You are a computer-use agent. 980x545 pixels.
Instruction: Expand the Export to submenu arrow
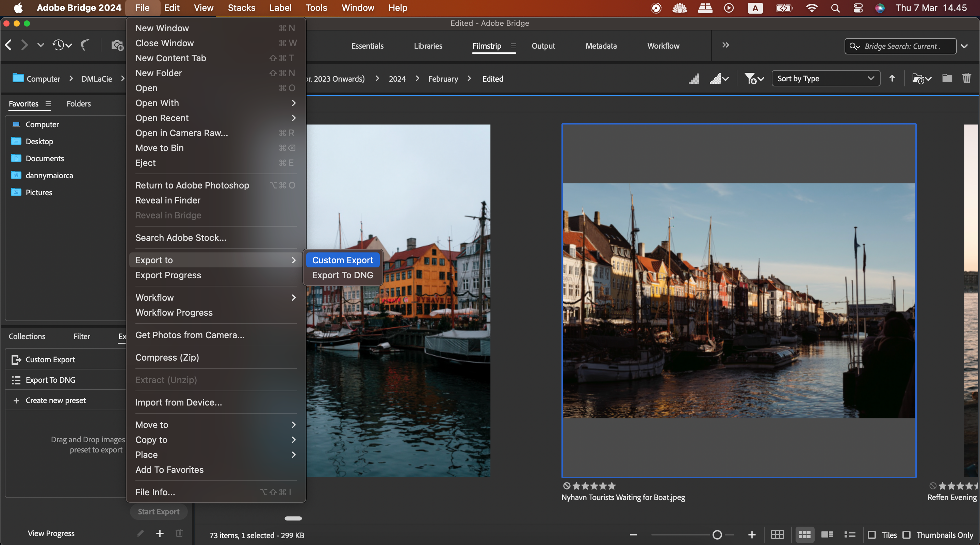click(x=293, y=260)
